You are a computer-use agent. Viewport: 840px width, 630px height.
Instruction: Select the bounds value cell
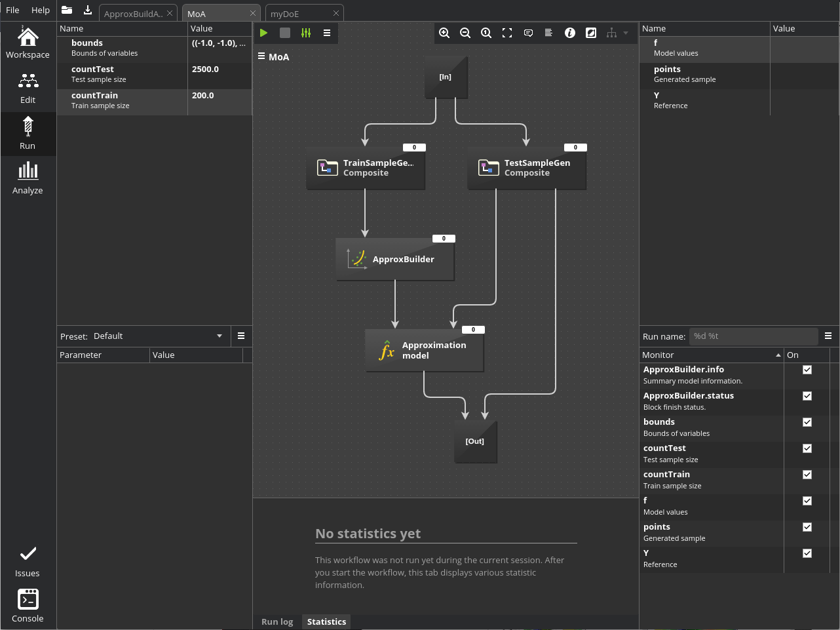(220, 49)
